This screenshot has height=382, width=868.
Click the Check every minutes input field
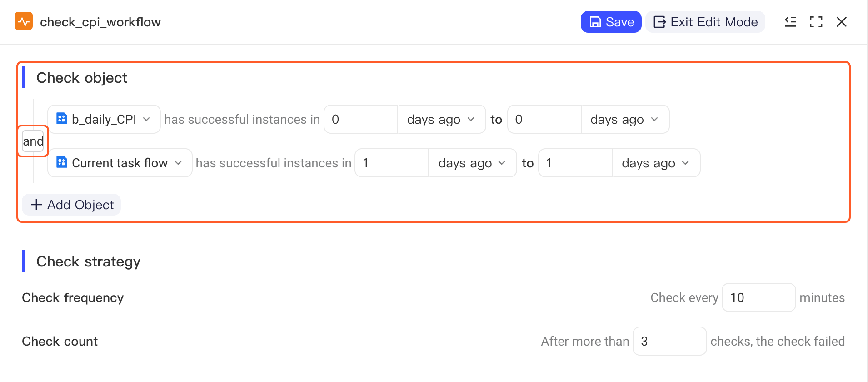pyautogui.click(x=759, y=297)
